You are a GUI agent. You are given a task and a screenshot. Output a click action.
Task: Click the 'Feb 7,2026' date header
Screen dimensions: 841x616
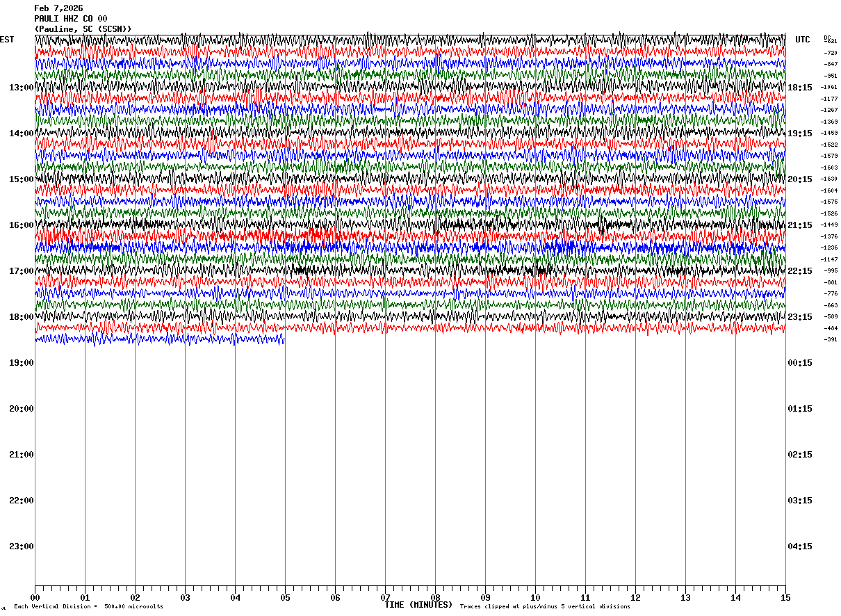(x=58, y=8)
